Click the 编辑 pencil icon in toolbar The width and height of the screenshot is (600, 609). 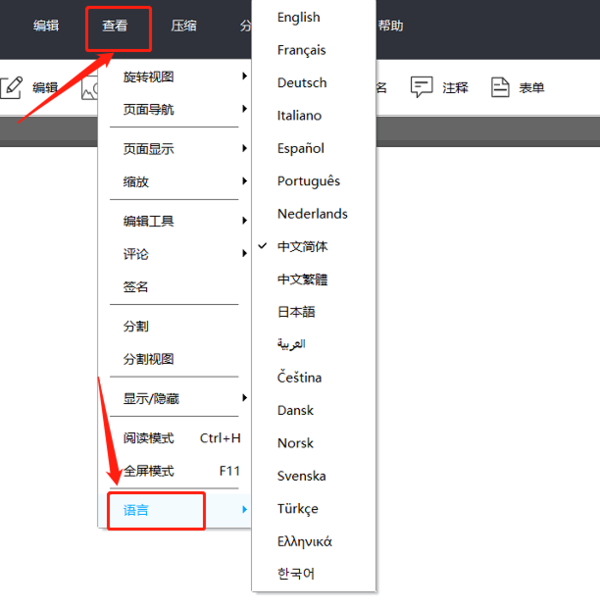11,87
